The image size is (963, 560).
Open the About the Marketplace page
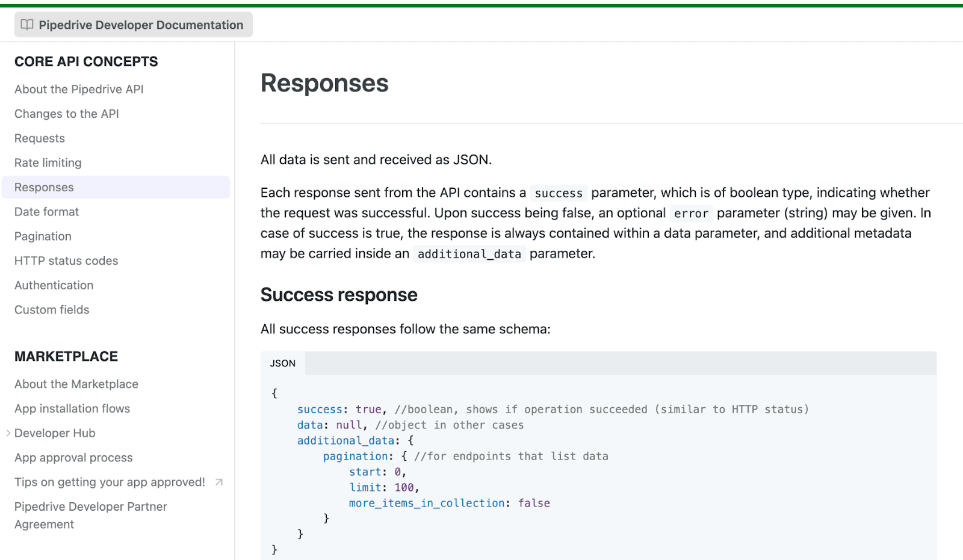click(x=76, y=384)
